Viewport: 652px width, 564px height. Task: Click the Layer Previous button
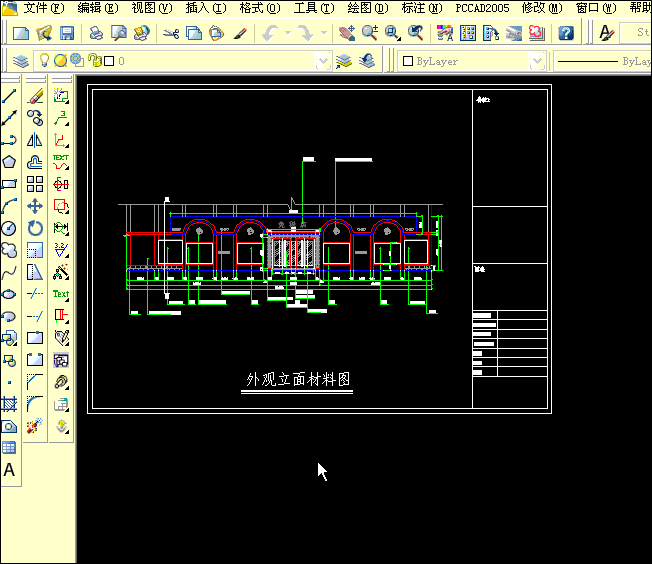point(367,61)
